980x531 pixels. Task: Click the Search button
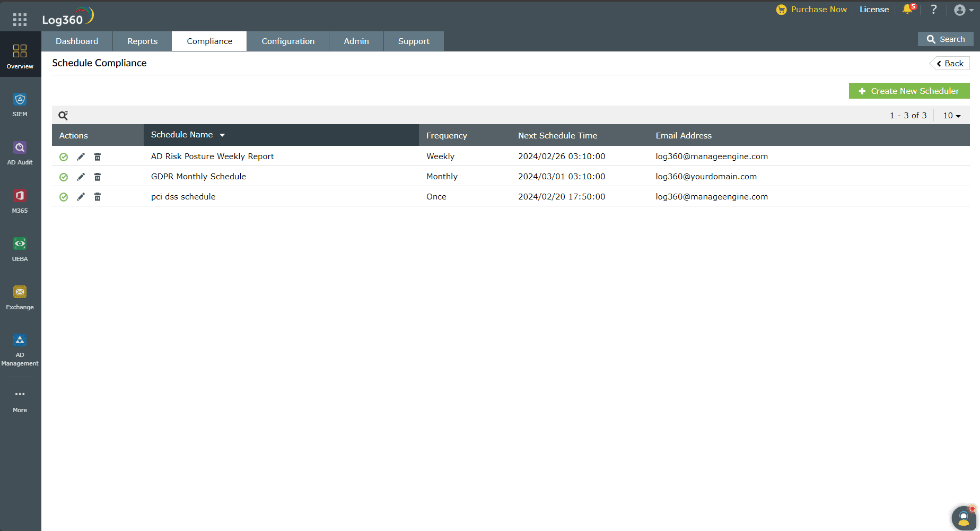coord(946,39)
